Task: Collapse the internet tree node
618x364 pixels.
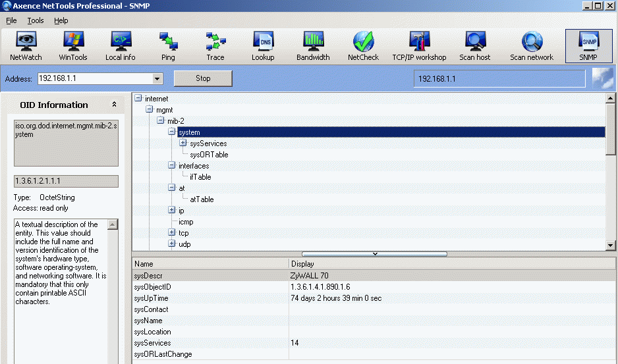Action: 138,98
